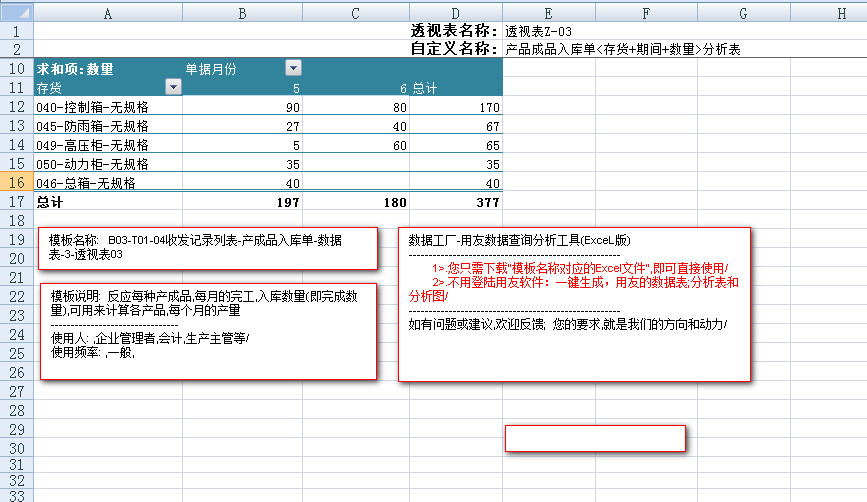Select the 模板说明 description text box

[x=208, y=330]
